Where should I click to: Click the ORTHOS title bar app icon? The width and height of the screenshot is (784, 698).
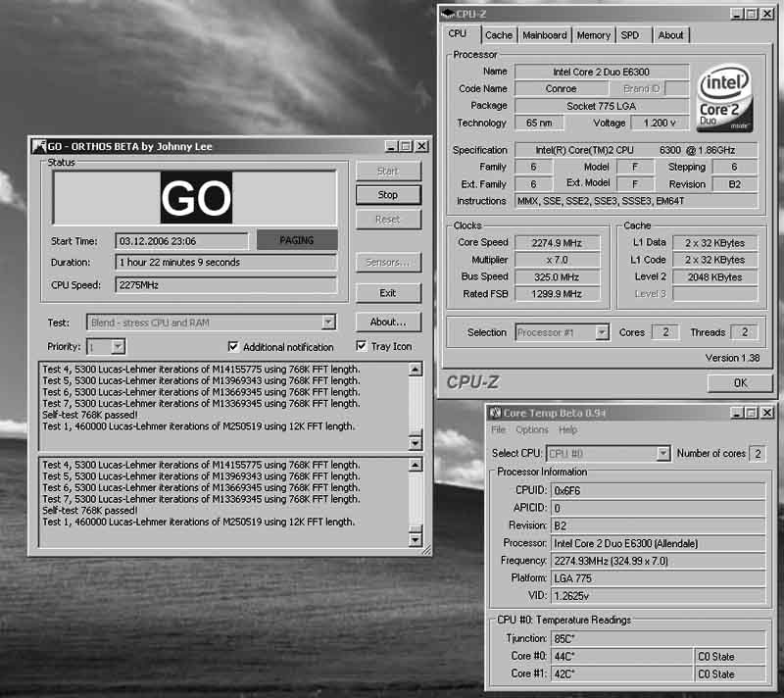[x=39, y=146]
